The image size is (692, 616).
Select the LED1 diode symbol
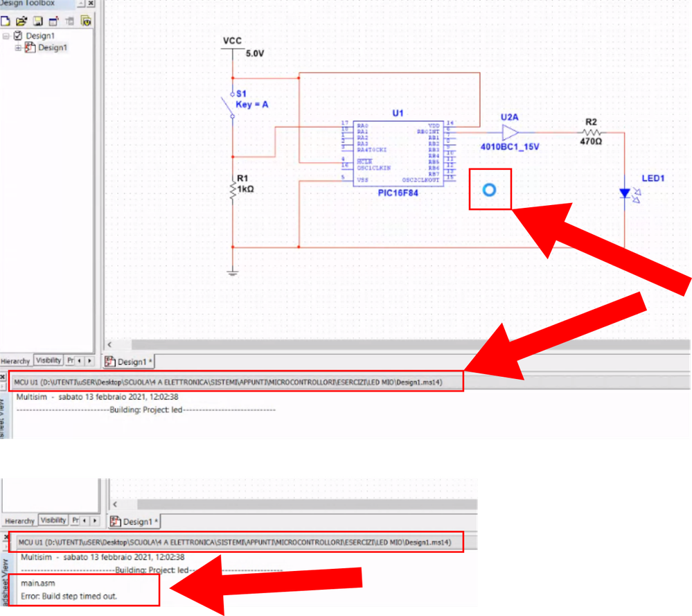coord(628,193)
